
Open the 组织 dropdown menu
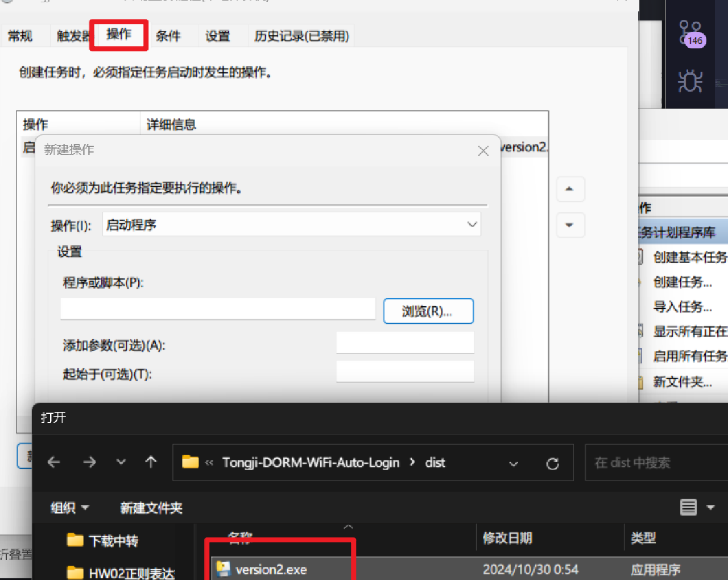69,507
